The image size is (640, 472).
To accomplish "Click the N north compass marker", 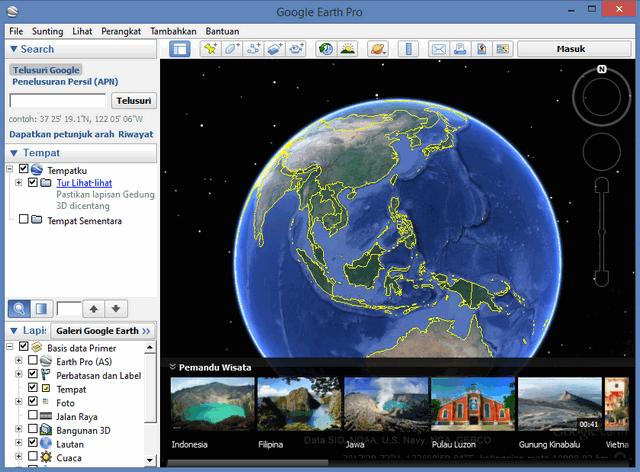I will point(602,69).
